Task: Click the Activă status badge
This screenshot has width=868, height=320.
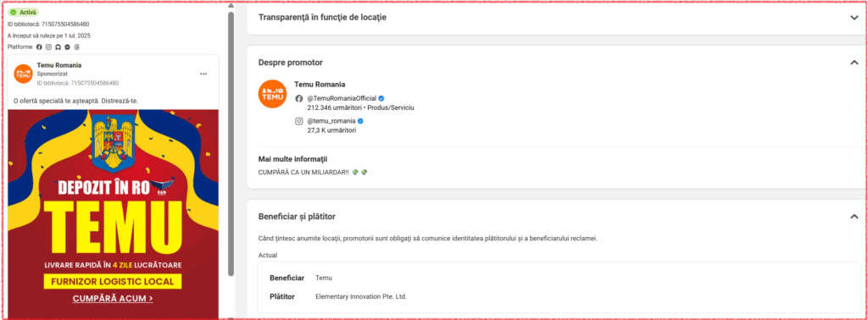Action: coord(23,12)
